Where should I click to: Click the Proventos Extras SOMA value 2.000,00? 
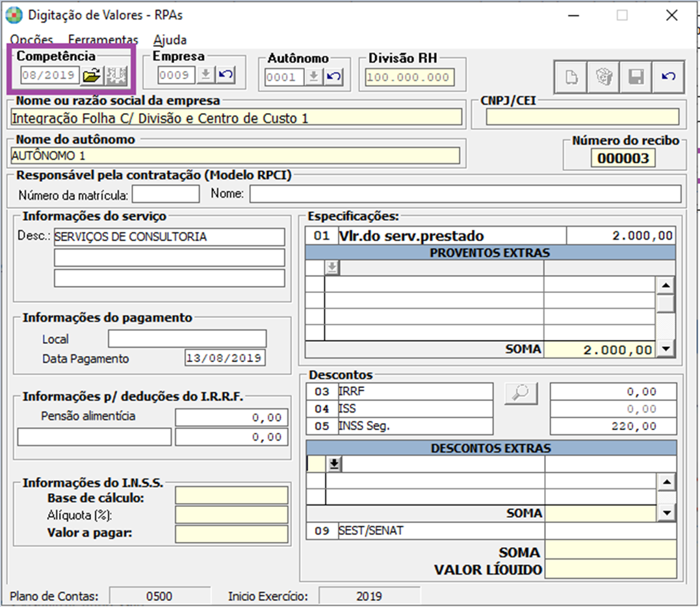599,350
